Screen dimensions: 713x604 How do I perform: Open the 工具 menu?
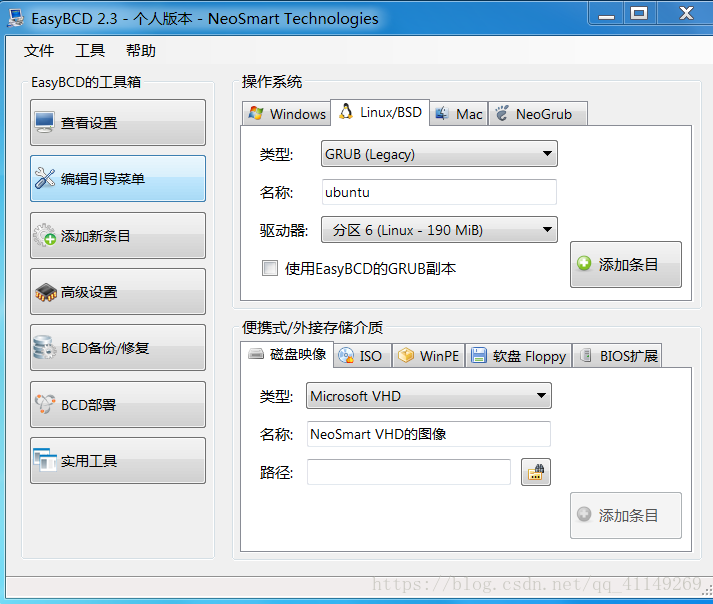(x=90, y=50)
